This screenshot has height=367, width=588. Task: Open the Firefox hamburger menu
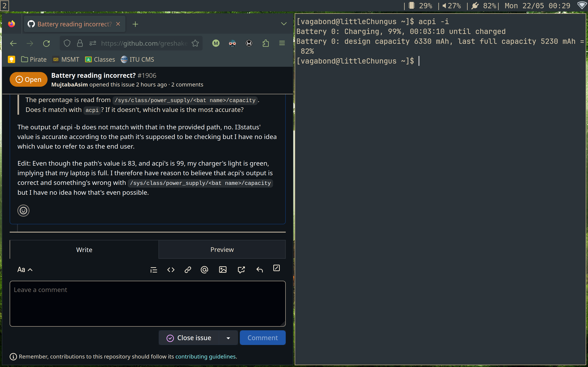pos(282,43)
